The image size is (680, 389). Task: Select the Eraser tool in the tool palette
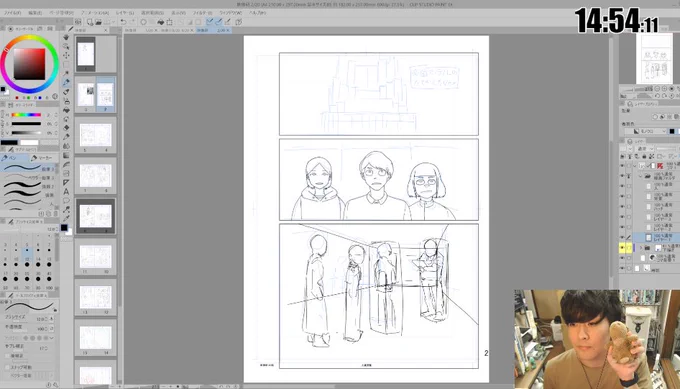click(x=66, y=128)
